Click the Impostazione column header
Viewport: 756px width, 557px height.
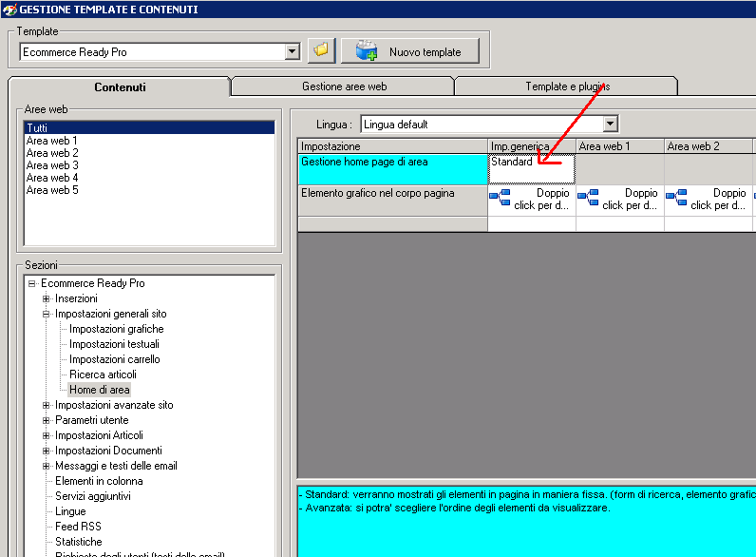pyautogui.click(x=393, y=146)
